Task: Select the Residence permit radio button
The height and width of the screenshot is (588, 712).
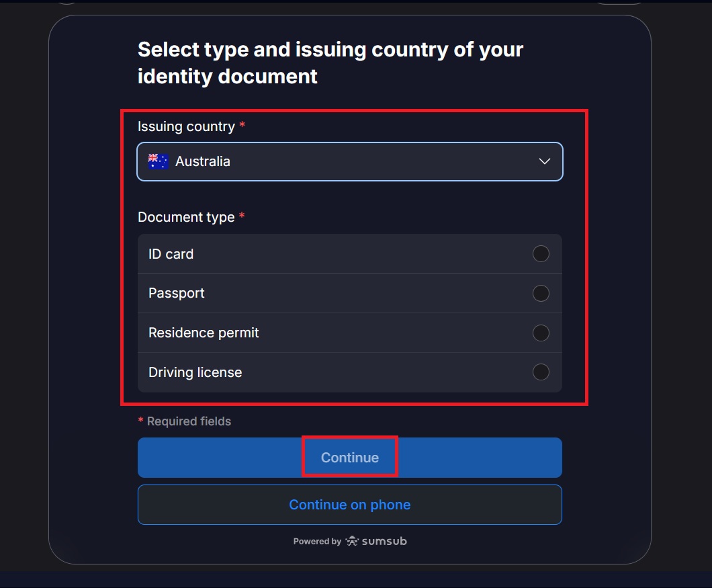Action: 541,333
